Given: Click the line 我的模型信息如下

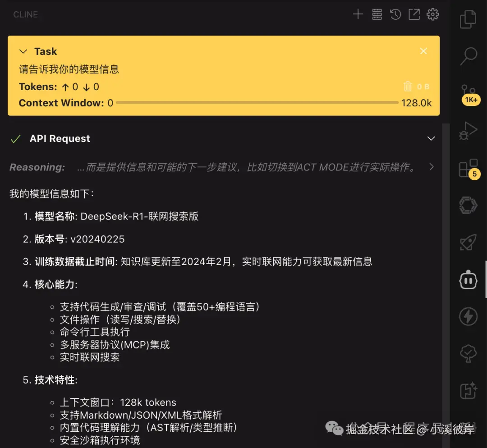Looking at the screenshot, I should [x=51, y=194].
